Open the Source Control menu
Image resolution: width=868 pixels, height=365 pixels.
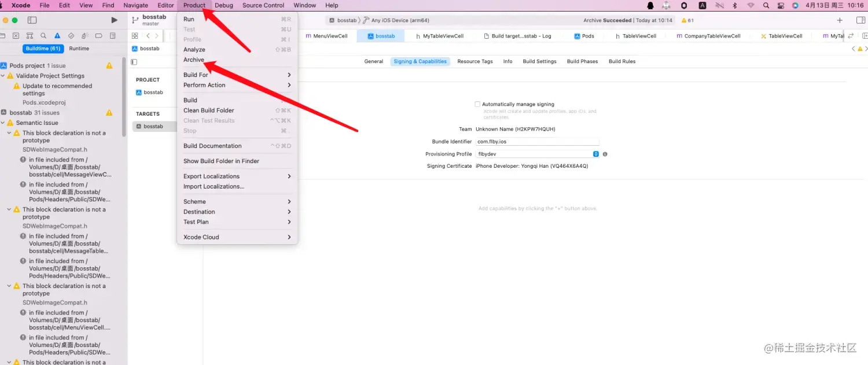point(263,5)
